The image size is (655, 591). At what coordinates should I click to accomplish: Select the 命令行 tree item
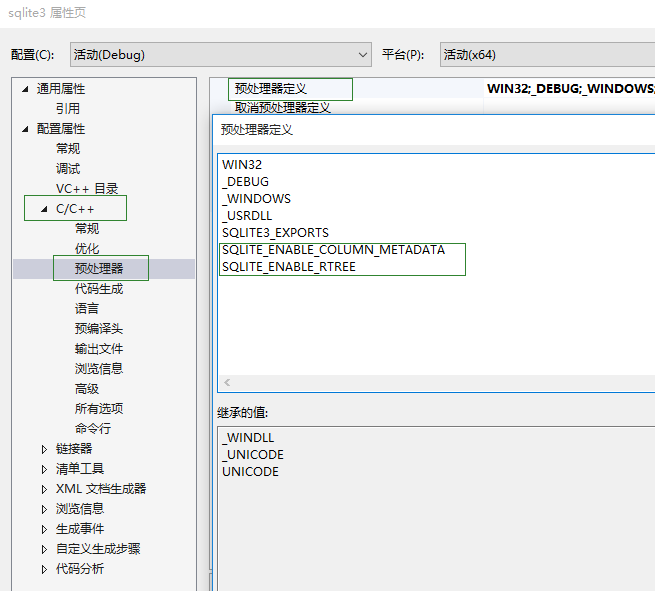(x=93, y=429)
